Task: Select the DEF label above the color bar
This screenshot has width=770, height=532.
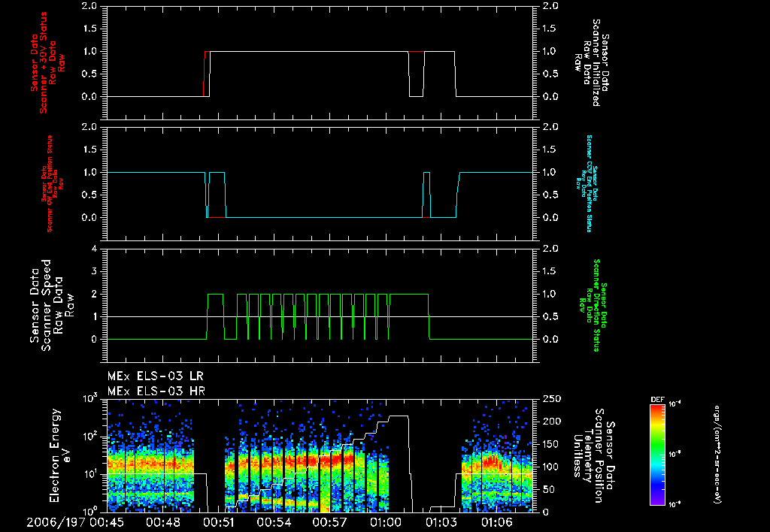Action: click(x=657, y=400)
